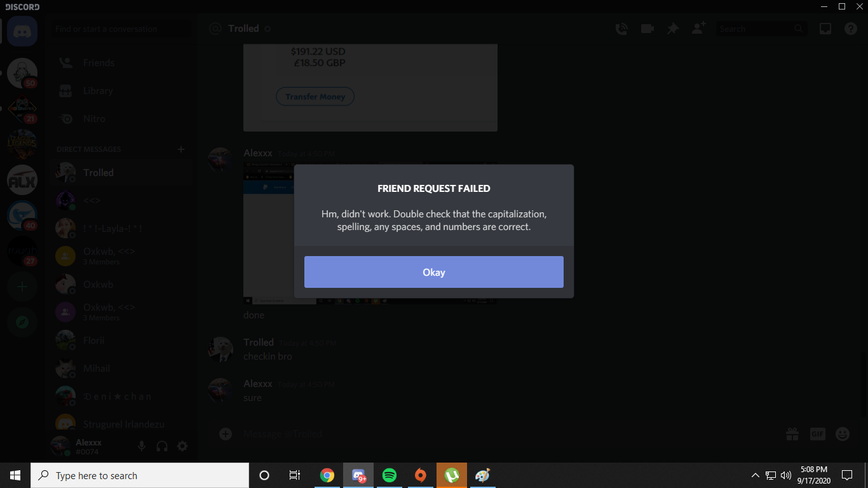Select the Trolled direct message
Image resolution: width=868 pixels, height=488 pixels.
point(122,172)
